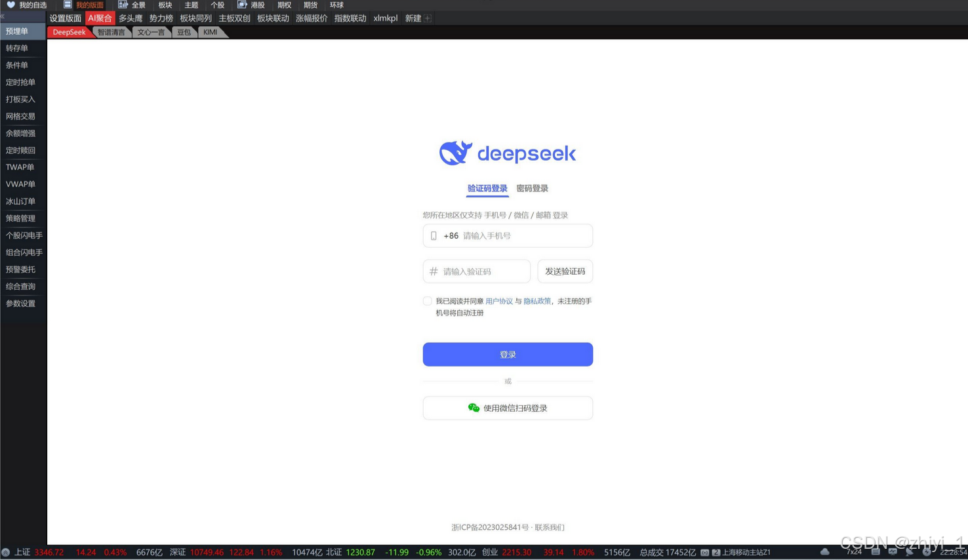Click the heart icon beside 我的自选
Viewport: 968px width, 560px height.
10,5
